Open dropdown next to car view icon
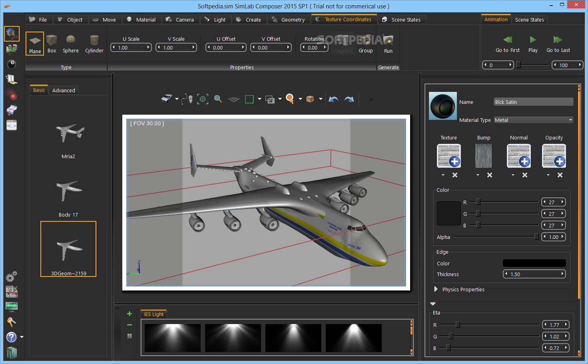Screen dimensions: 588x364 (x=177, y=99)
